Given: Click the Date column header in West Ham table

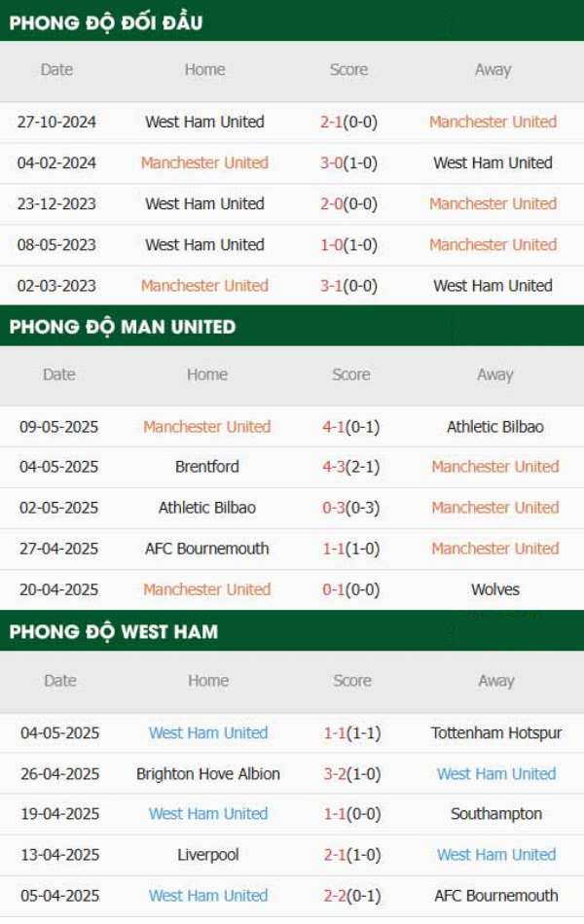Looking at the screenshot, I should (60, 681).
